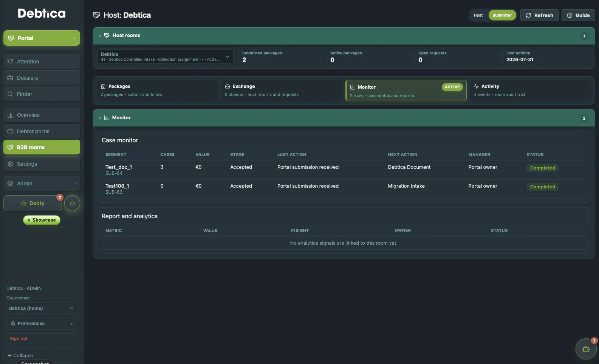Open the Attention bell page
The width and height of the screenshot is (599, 364).
point(42,62)
